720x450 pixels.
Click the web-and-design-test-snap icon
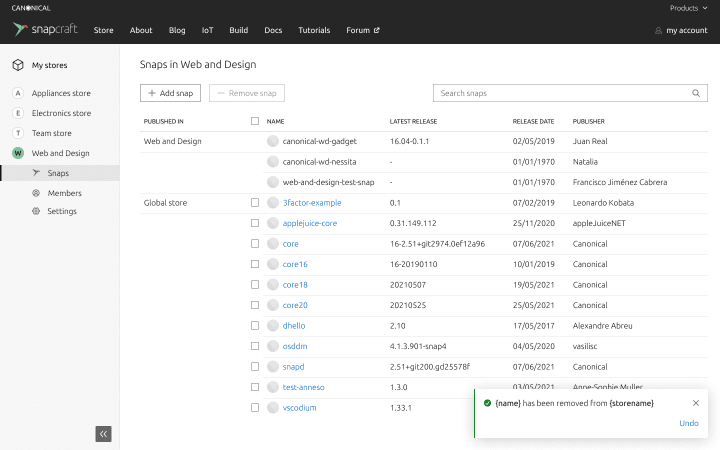(x=273, y=182)
